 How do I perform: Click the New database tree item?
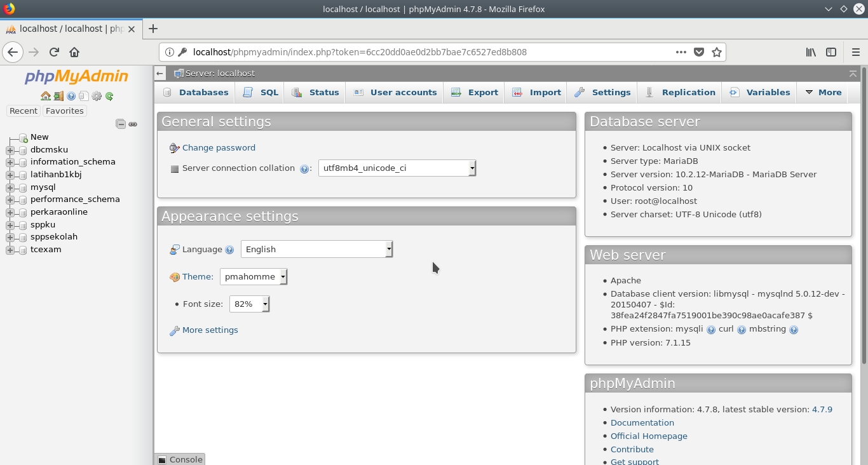click(x=39, y=137)
